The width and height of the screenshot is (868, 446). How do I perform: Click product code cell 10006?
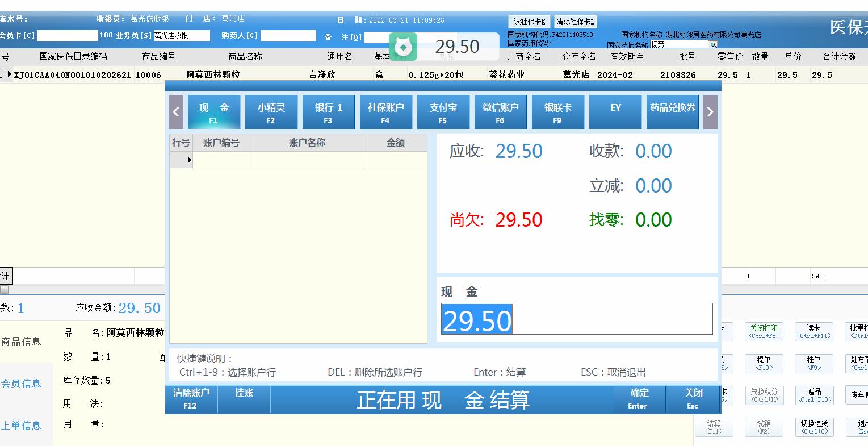pyautogui.click(x=148, y=75)
